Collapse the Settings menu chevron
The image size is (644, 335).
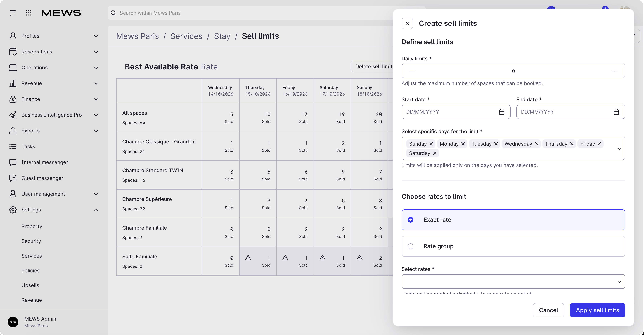(x=96, y=210)
